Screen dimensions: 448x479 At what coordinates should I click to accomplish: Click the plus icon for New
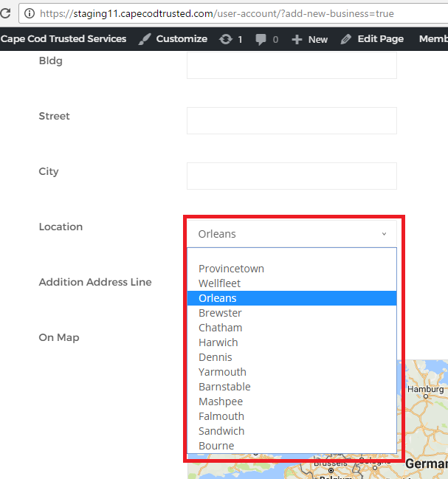(x=297, y=39)
